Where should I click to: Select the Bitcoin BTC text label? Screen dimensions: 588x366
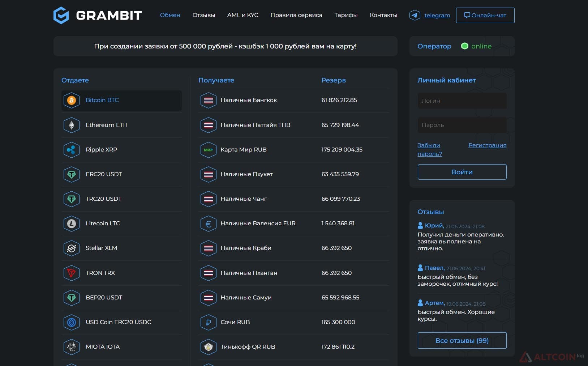click(x=102, y=100)
